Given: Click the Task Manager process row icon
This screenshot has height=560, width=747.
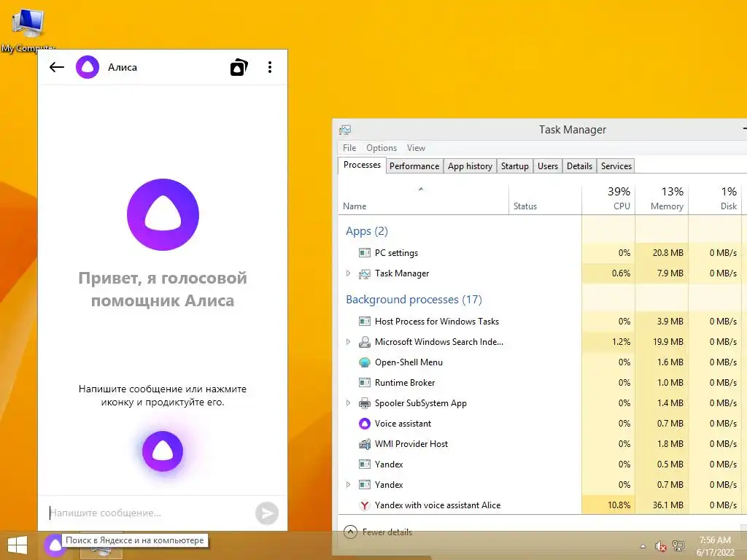Looking at the screenshot, I should (x=365, y=273).
